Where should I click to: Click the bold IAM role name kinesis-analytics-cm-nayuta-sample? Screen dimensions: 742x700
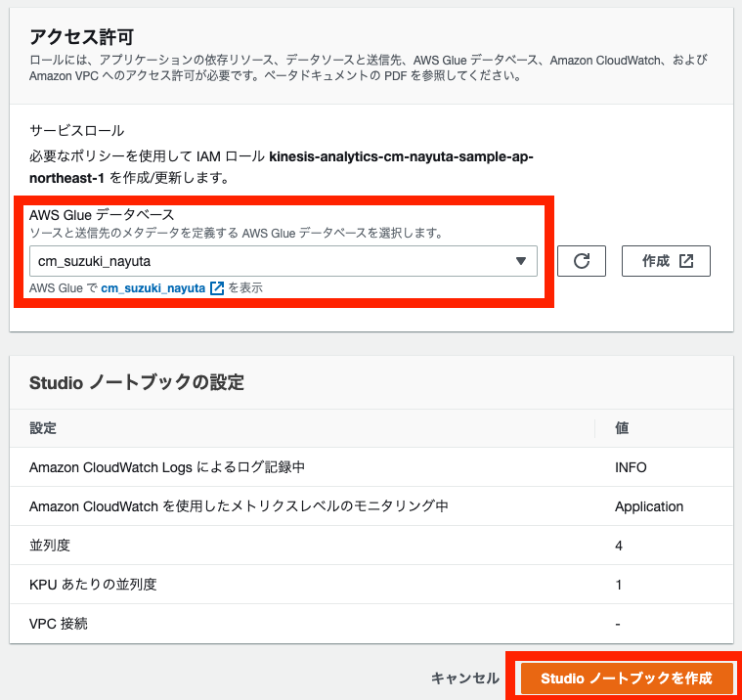[282, 167]
